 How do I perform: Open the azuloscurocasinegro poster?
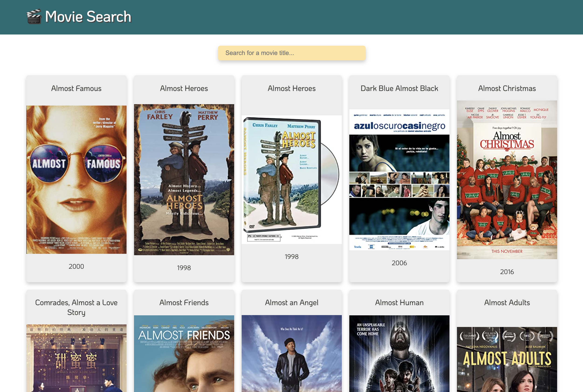pyautogui.click(x=399, y=180)
